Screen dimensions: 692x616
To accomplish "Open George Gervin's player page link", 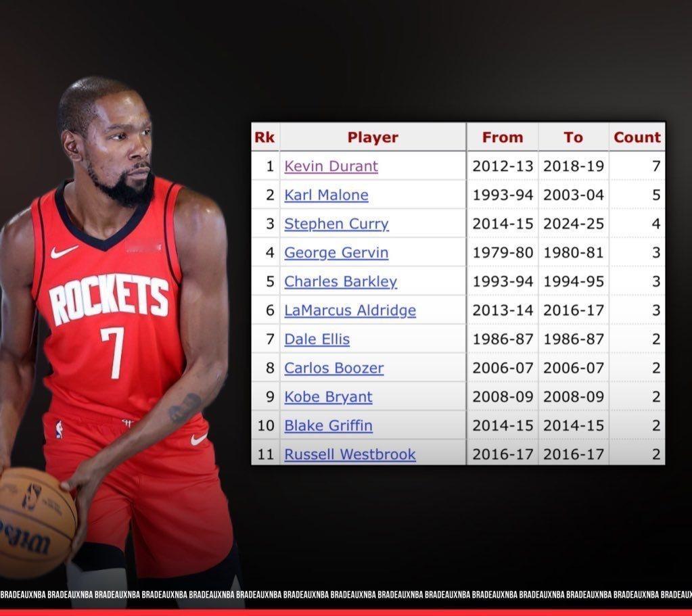I will [336, 253].
